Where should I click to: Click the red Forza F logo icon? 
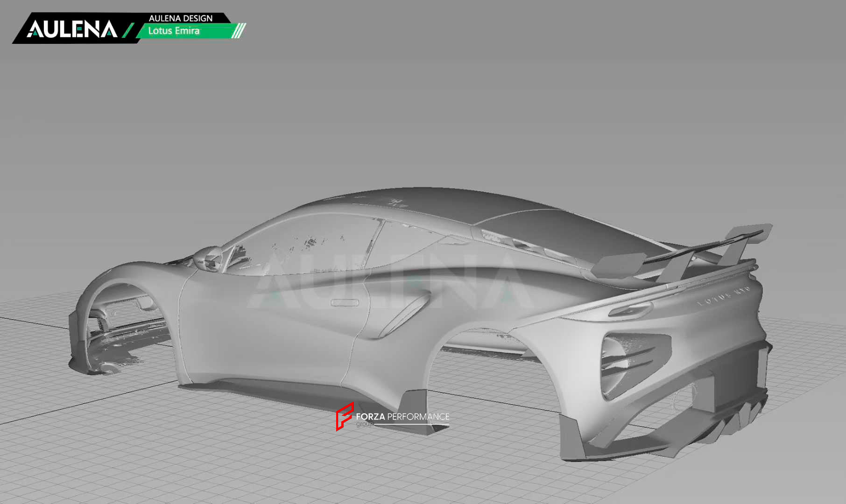pyautogui.click(x=345, y=416)
